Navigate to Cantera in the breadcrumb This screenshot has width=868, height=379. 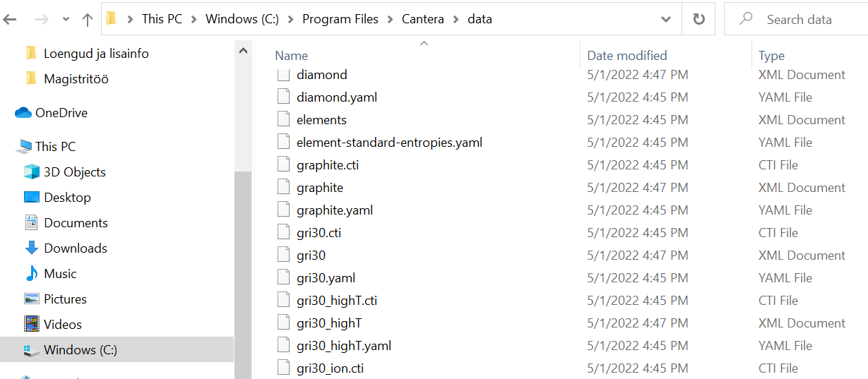(x=423, y=20)
